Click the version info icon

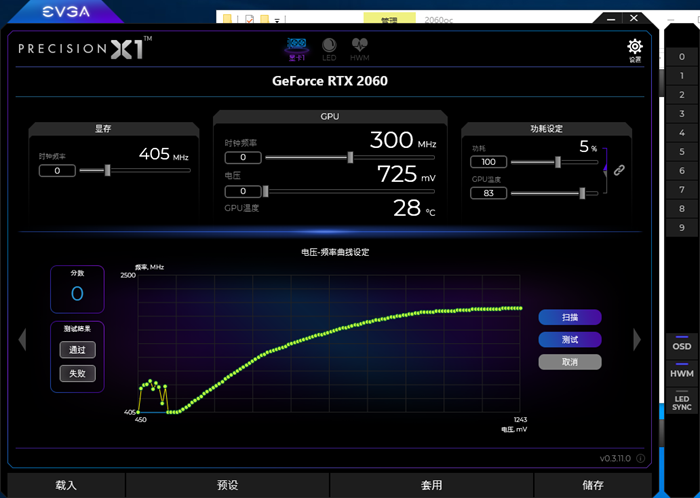point(640,458)
